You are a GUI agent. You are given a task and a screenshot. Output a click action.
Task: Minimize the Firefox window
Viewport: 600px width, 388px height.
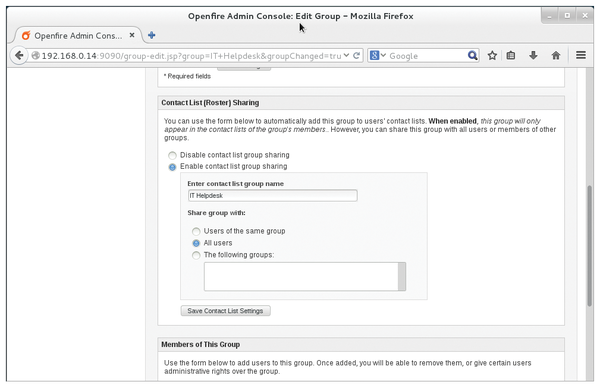[550, 16]
